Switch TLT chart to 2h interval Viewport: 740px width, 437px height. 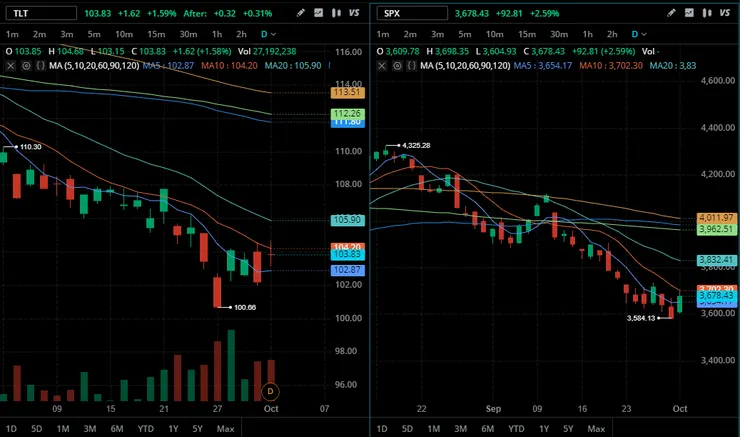241,34
